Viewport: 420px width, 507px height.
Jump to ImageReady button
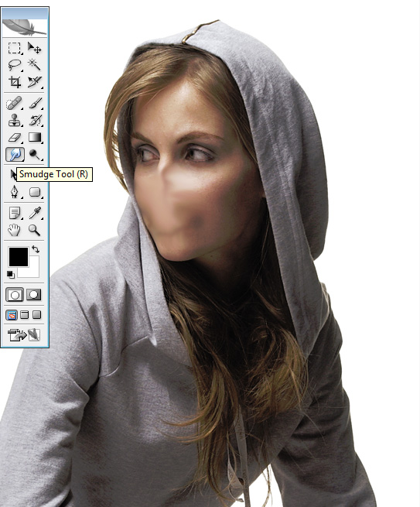(23, 335)
